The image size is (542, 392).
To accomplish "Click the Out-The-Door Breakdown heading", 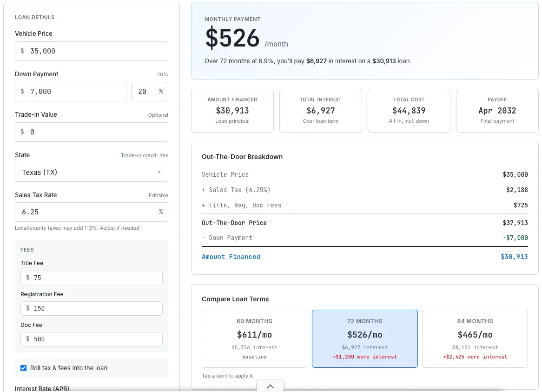I will coord(242,157).
